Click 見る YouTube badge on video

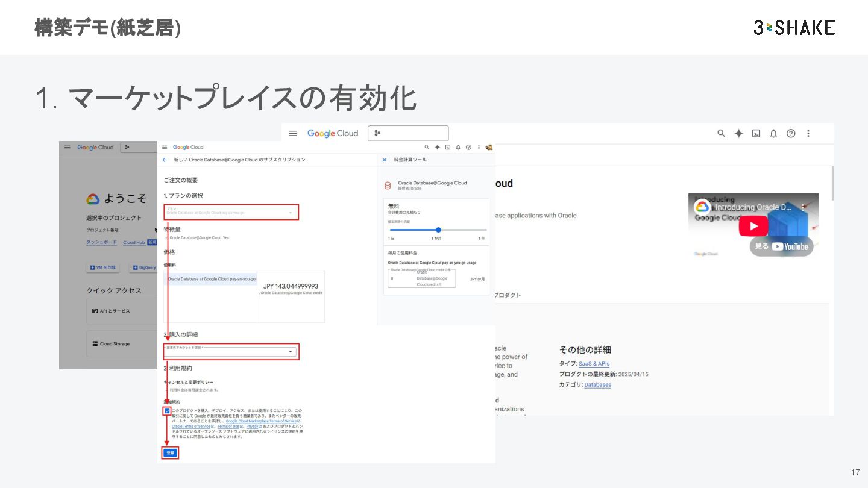click(x=781, y=246)
